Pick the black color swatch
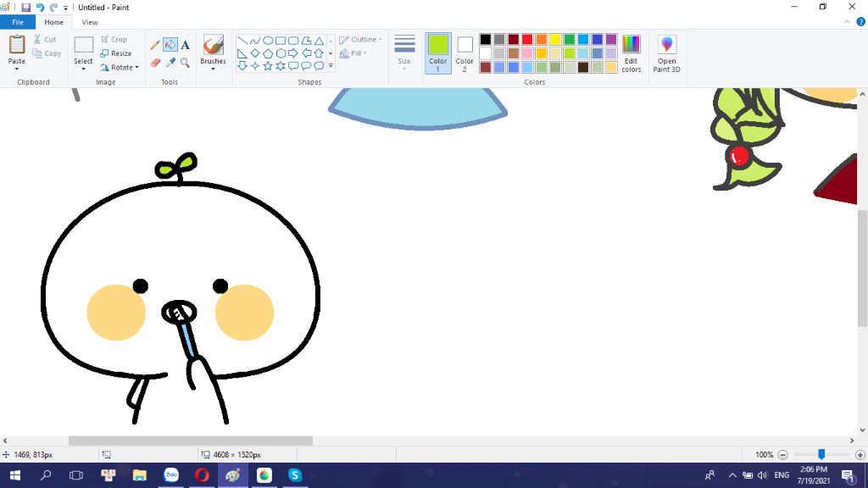 click(486, 39)
